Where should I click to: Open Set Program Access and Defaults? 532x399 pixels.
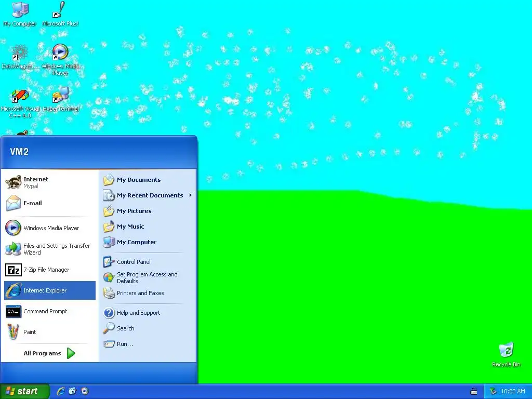[148, 277]
